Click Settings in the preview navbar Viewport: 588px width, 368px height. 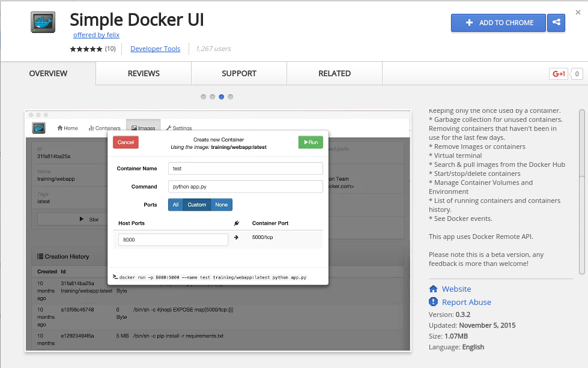pos(179,128)
